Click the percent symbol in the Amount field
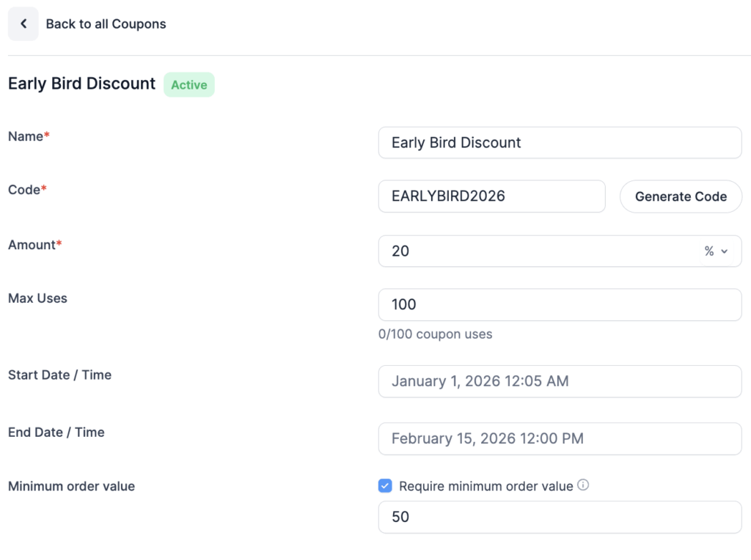751x560 pixels. (x=708, y=251)
